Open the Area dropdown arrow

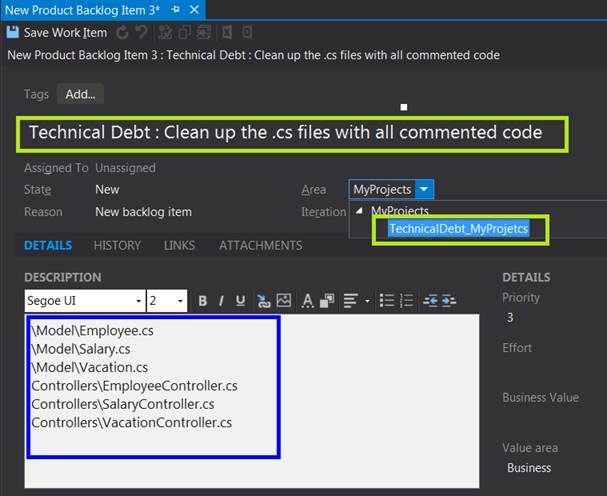tap(424, 189)
